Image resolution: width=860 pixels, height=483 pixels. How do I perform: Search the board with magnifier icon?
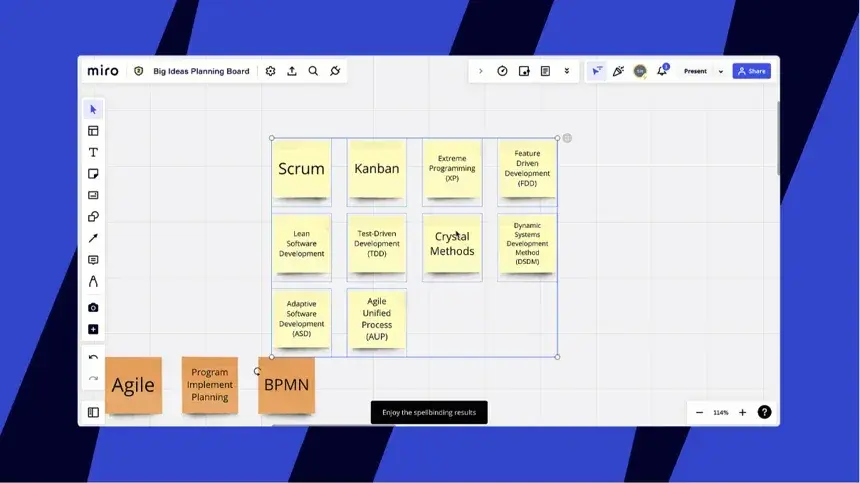click(x=313, y=71)
